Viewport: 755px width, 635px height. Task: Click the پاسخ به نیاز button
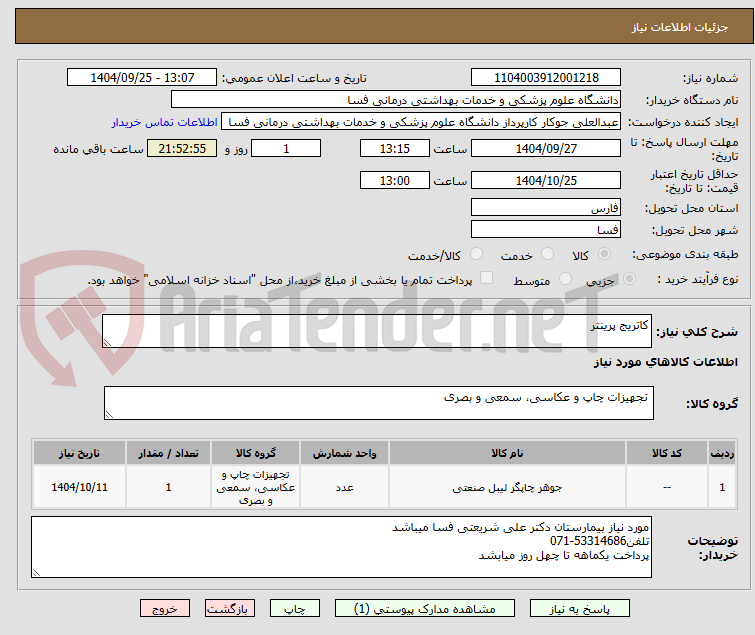click(x=579, y=609)
